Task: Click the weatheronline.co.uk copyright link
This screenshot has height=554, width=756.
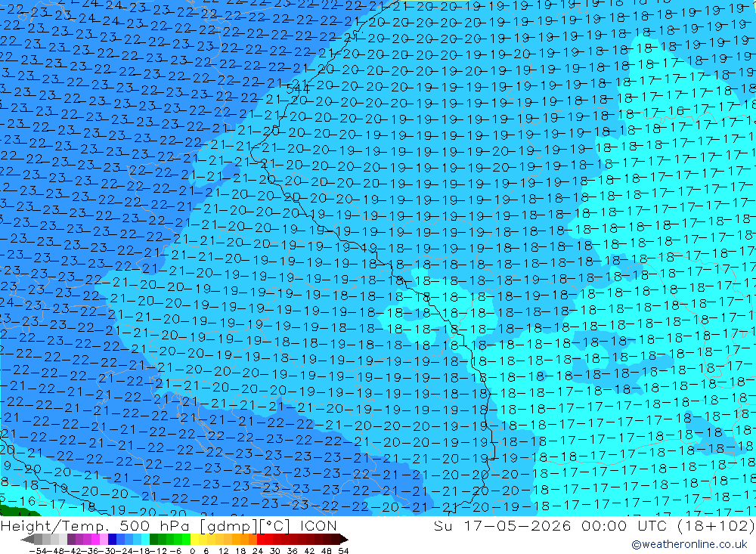Action: 689,544
